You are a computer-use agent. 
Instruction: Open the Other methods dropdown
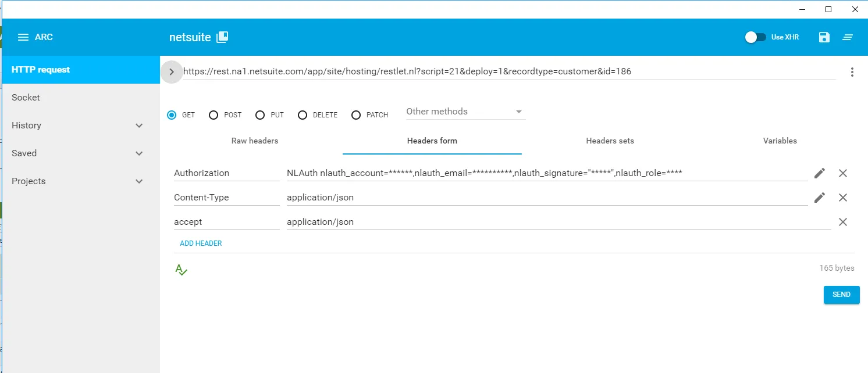tap(465, 112)
